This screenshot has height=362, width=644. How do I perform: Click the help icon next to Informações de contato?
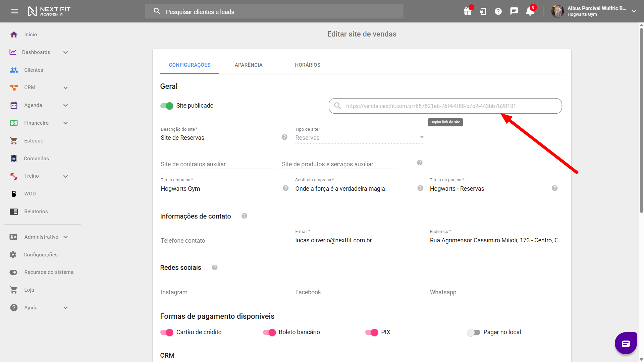tap(244, 216)
